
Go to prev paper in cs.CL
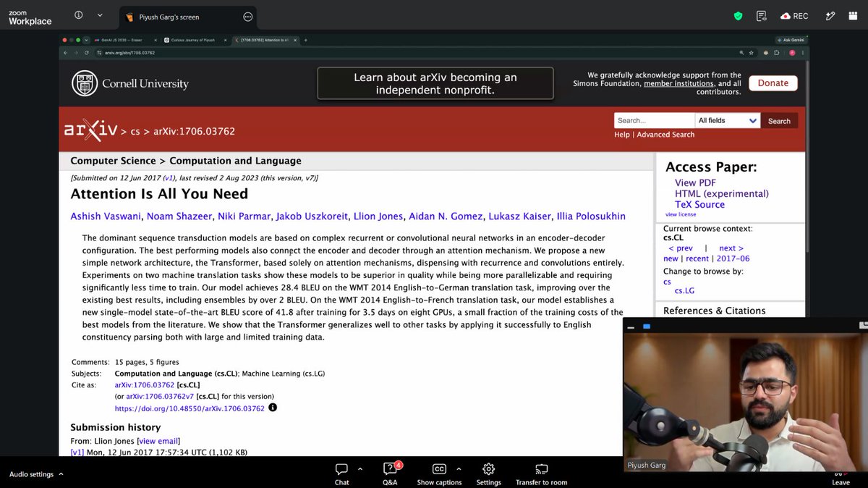(681, 248)
